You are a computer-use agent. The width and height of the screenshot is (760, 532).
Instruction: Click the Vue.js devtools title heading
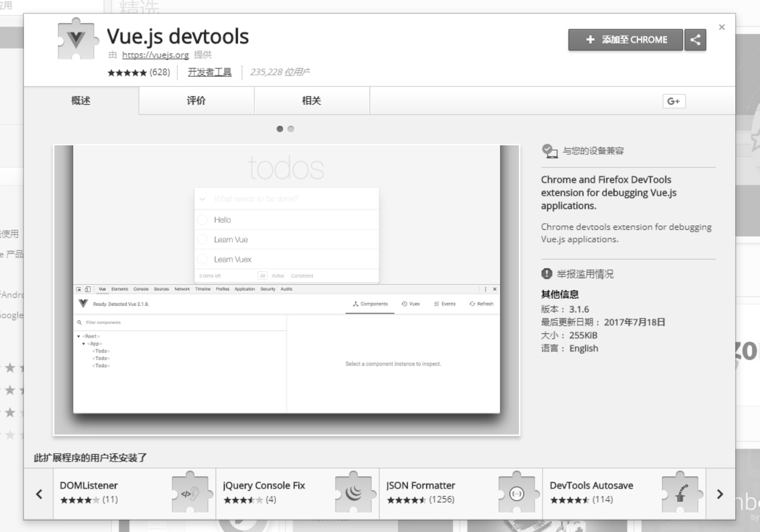pyautogui.click(x=178, y=37)
